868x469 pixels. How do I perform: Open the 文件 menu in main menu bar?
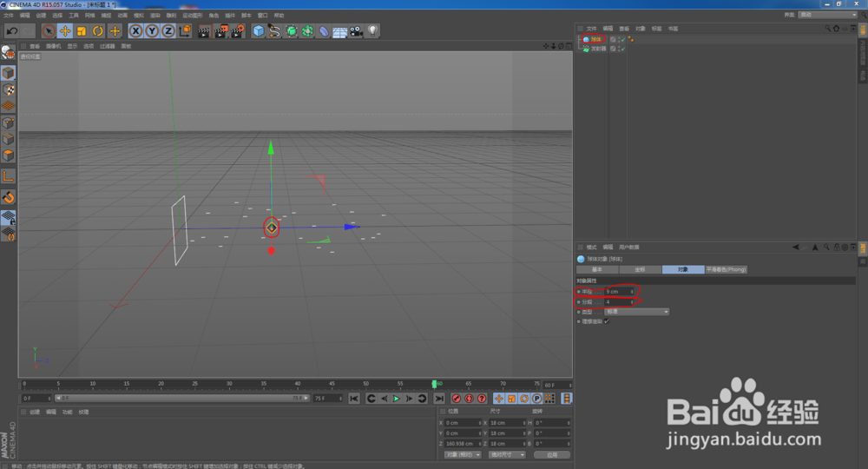pos(9,16)
